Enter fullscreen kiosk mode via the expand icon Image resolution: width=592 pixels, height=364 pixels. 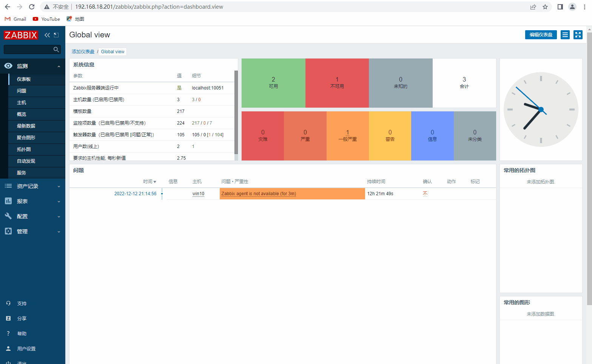[x=578, y=35]
